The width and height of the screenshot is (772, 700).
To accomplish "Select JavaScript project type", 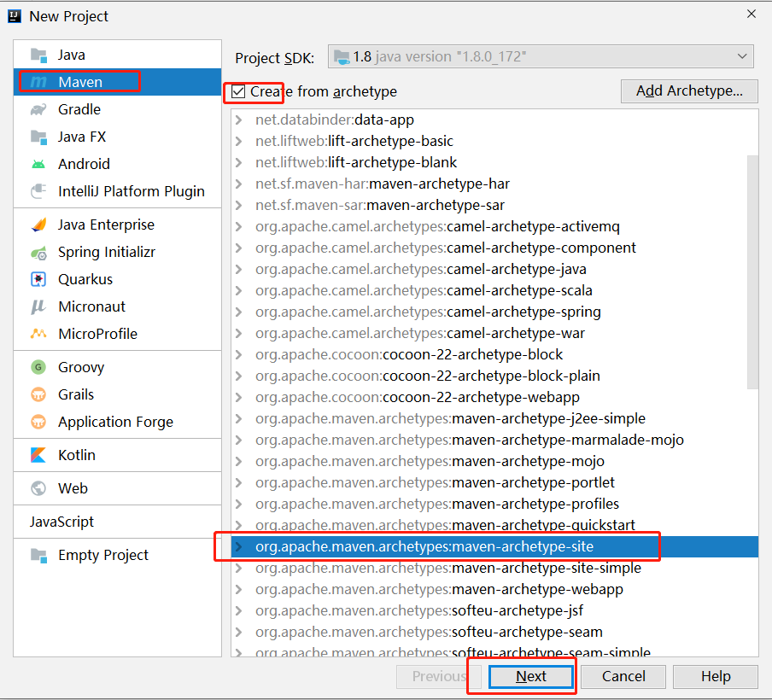I will coord(118,522).
